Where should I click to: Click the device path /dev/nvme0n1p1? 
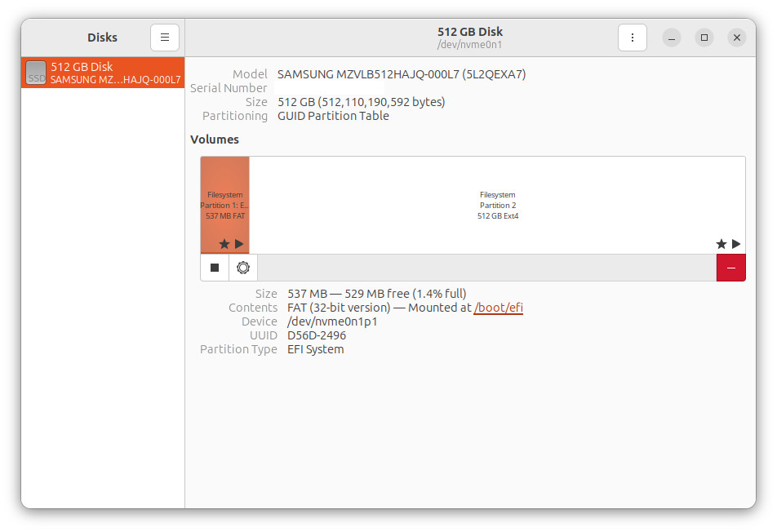[x=332, y=321]
